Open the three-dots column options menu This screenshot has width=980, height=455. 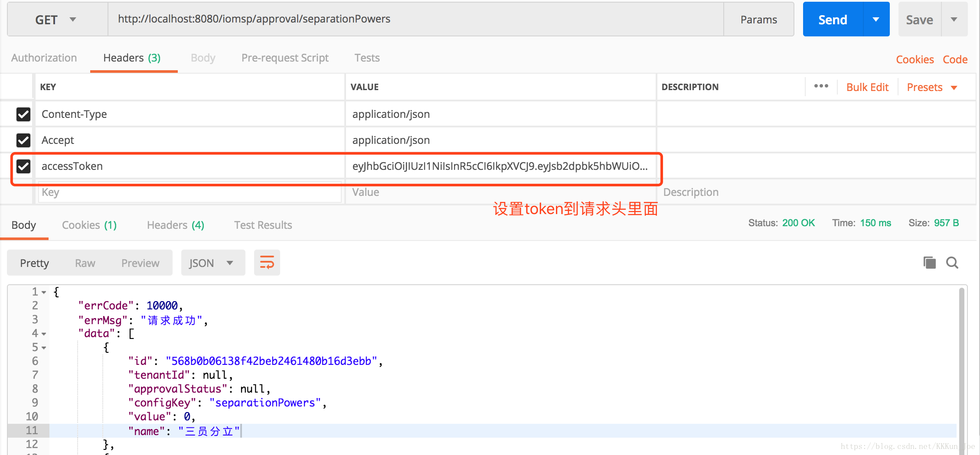[821, 86]
